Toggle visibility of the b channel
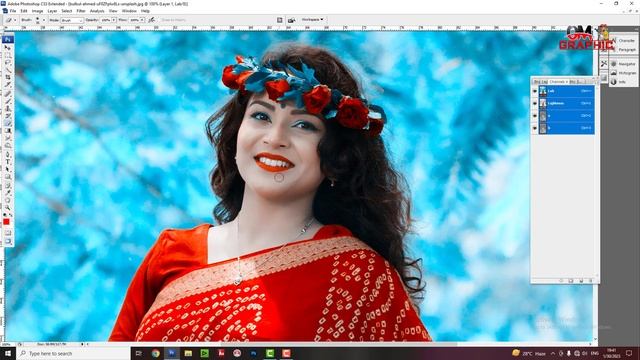640x360 pixels. pyautogui.click(x=535, y=128)
